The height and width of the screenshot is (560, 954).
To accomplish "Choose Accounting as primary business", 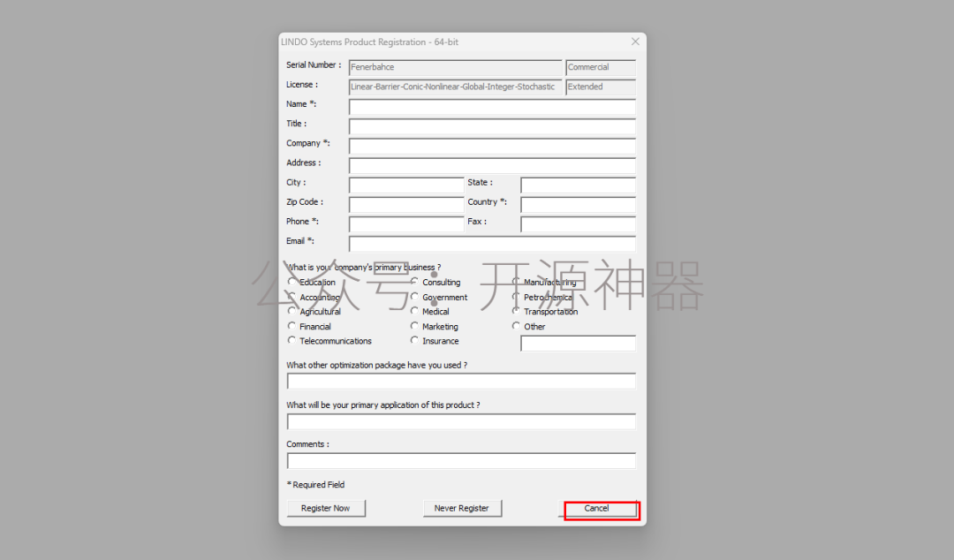I will click(x=292, y=297).
